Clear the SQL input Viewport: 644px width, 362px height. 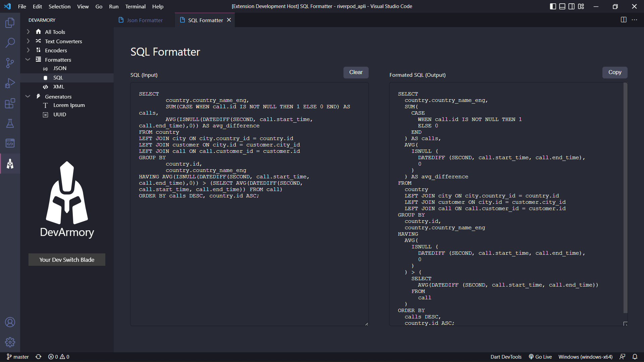pyautogui.click(x=356, y=72)
